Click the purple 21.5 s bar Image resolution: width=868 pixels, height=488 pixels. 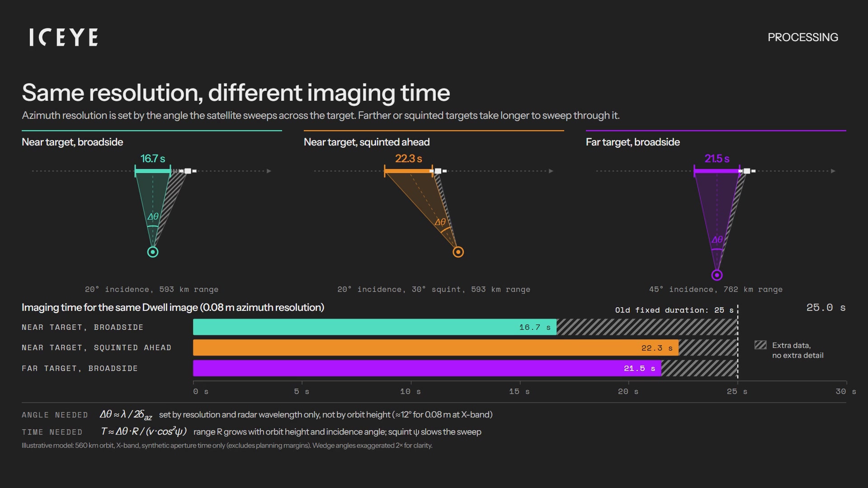(427, 368)
